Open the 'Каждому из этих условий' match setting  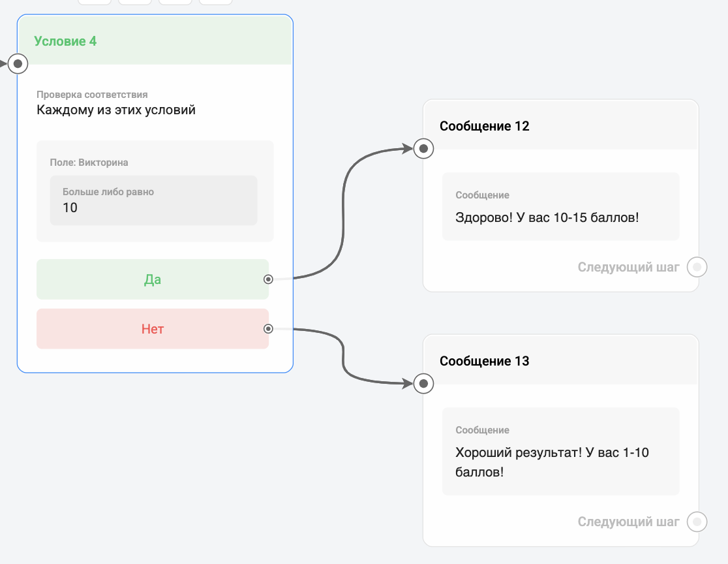click(116, 110)
